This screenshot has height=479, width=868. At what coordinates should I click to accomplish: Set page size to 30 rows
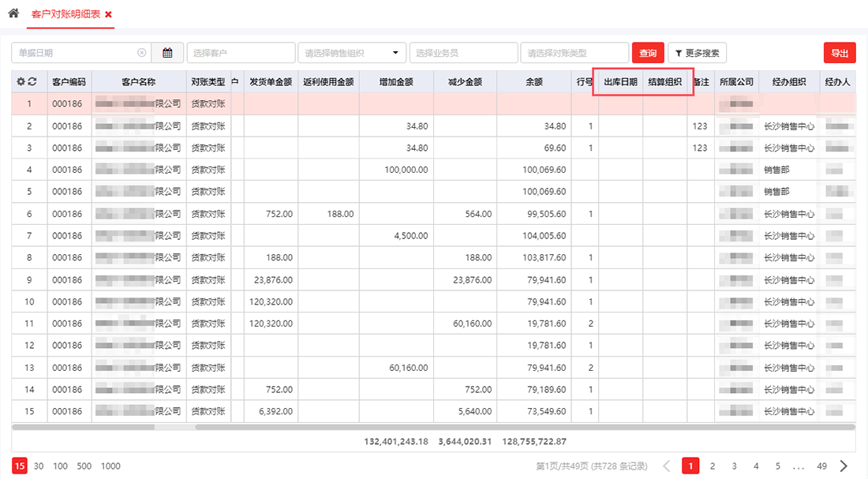[x=39, y=466]
